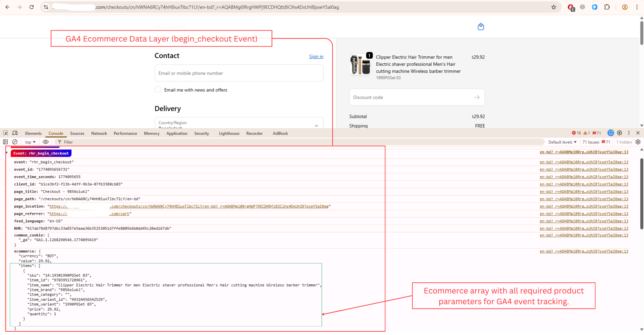This screenshot has width=644, height=335.
Task: Open the Performance tab
Action: click(125, 133)
